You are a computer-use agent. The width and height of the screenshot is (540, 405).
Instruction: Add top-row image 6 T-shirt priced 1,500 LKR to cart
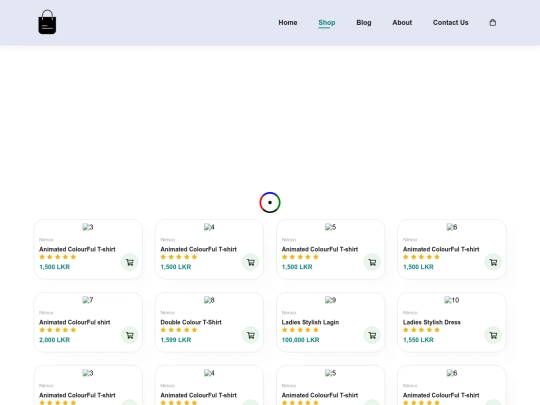[493, 262]
